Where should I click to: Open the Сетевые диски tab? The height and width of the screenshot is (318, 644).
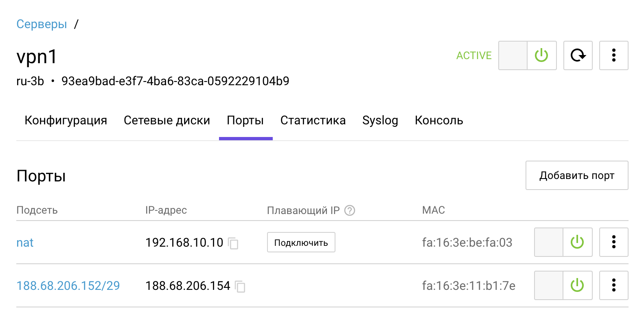pos(167,121)
